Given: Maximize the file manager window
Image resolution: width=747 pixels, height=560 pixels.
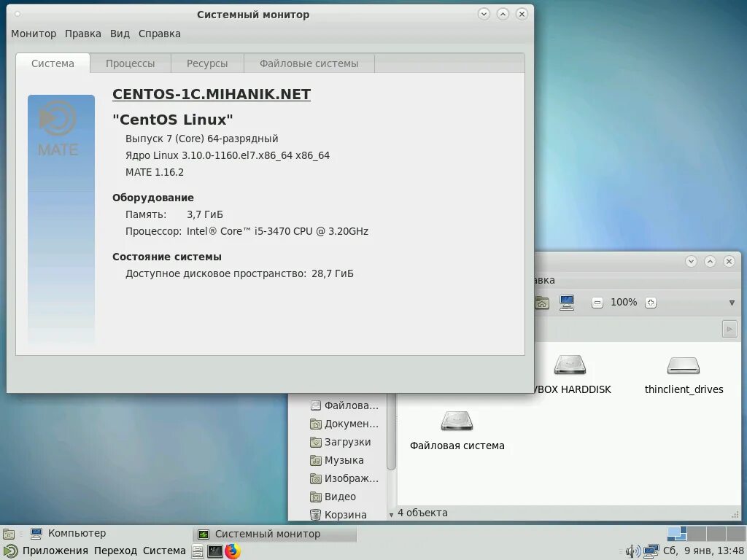Looking at the screenshot, I should click(x=710, y=262).
